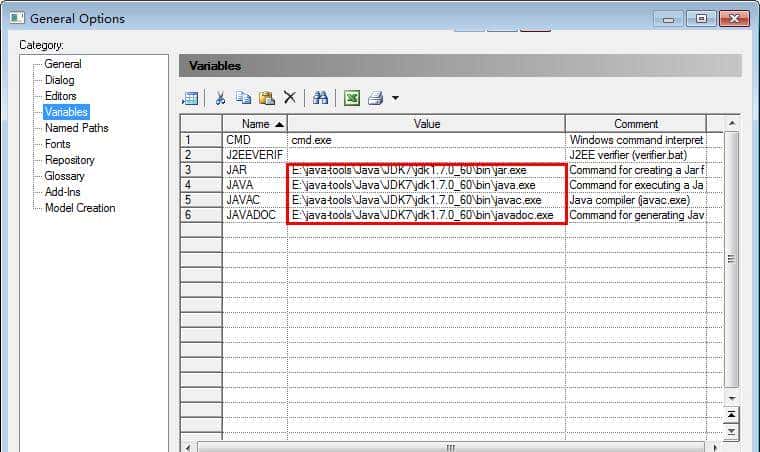The image size is (760, 452).
Task: Select the General category
Action: pyautogui.click(x=63, y=64)
